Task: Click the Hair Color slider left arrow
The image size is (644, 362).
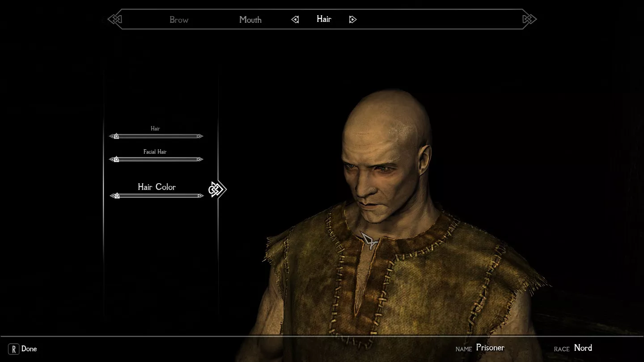Action: point(112,196)
